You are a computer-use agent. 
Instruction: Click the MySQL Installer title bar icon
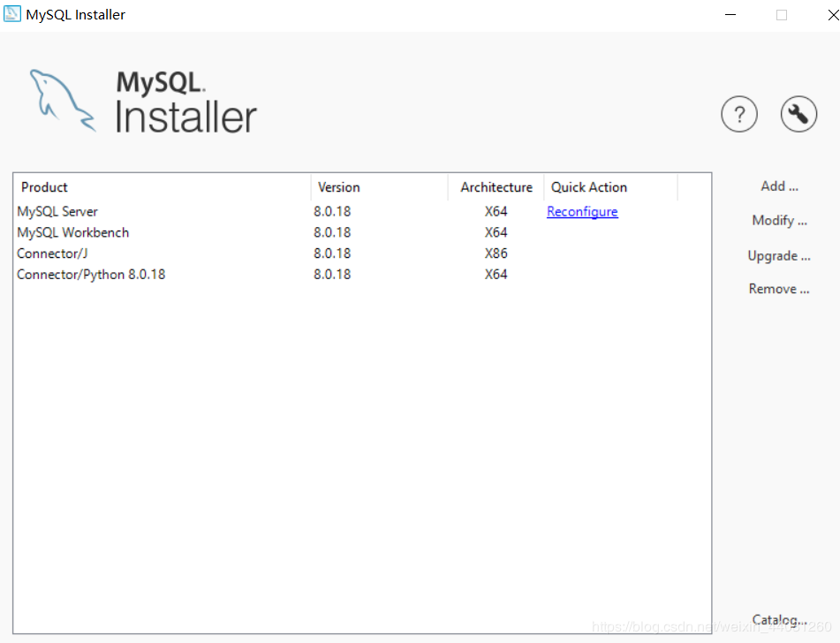(12, 14)
